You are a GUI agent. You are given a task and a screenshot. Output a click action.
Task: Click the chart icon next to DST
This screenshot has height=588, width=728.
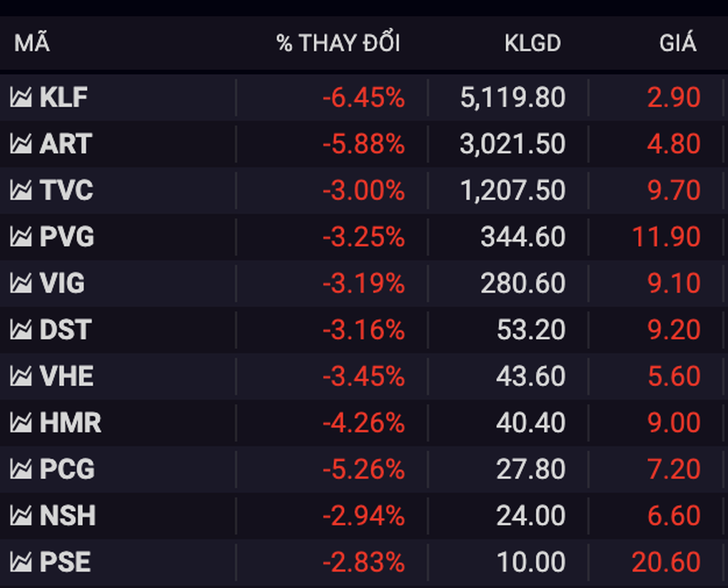(21, 330)
